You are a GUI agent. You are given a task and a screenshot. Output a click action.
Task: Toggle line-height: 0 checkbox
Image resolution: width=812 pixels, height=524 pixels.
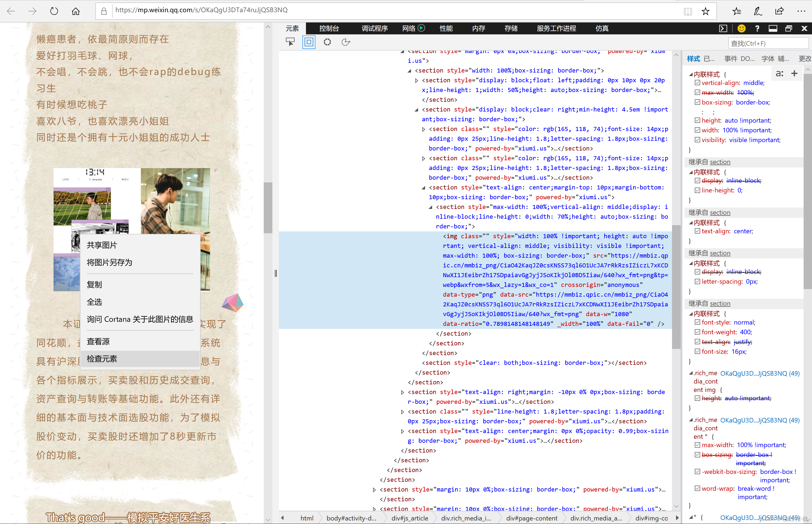(697, 190)
